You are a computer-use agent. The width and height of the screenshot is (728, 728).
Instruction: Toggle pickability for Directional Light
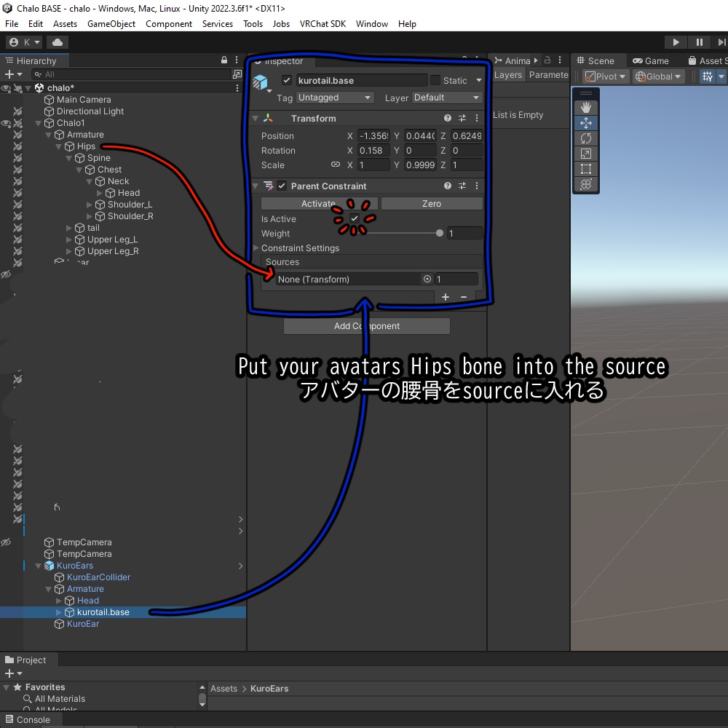[17, 111]
